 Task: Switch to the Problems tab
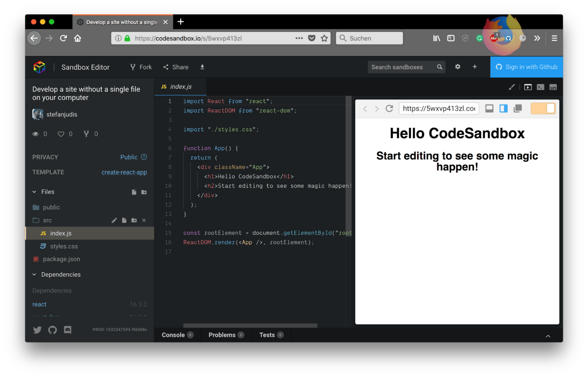pyautogui.click(x=222, y=335)
